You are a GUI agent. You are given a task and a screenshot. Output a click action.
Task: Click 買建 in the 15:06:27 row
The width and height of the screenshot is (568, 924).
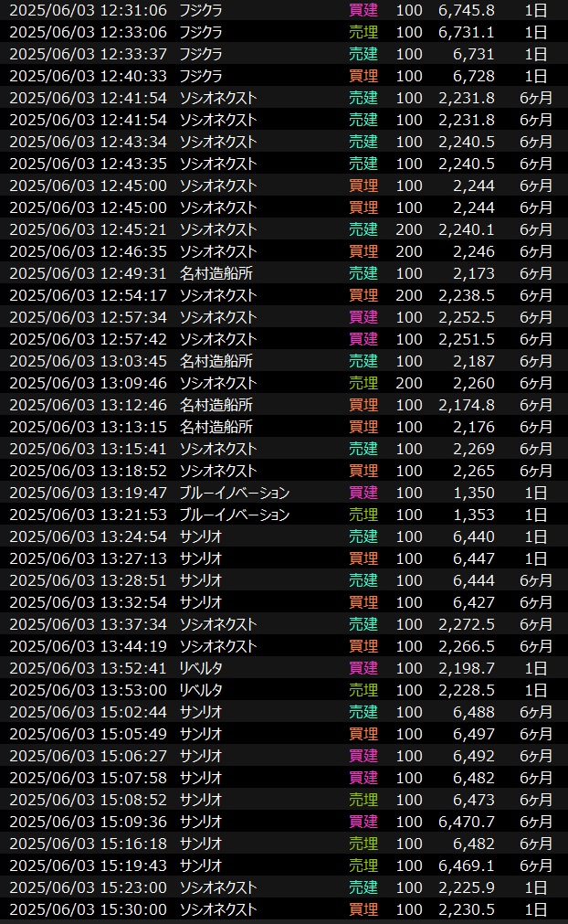tap(363, 757)
